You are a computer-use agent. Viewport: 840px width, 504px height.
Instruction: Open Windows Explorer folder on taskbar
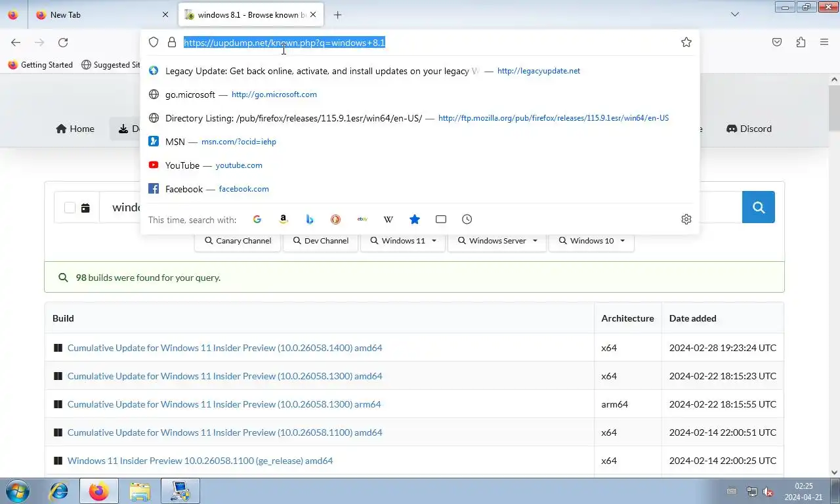point(140,491)
